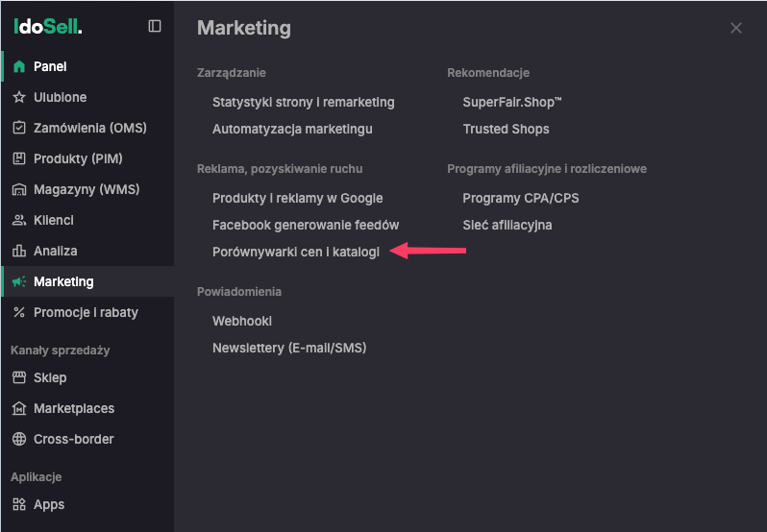Click the Magazyny (WMS) warehouse icon
This screenshot has height=532, width=767.
(x=19, y=189)
